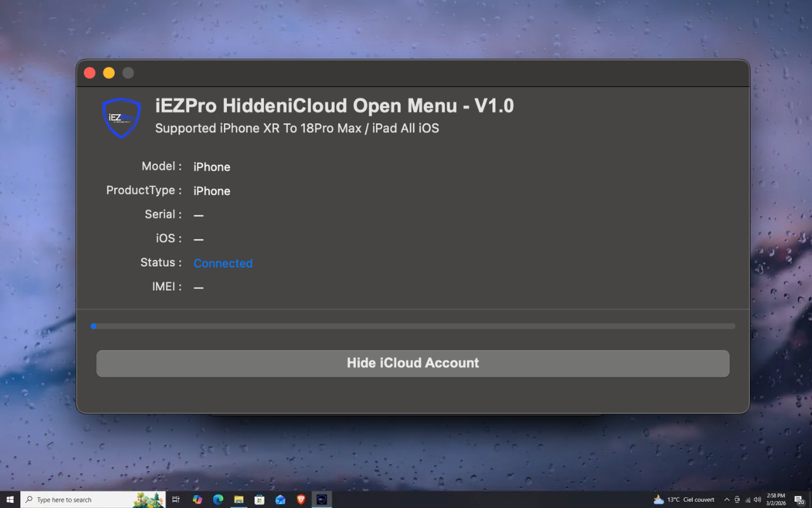
Task: Click the ProductType value 'iPhone'
Action: [212, 191]
